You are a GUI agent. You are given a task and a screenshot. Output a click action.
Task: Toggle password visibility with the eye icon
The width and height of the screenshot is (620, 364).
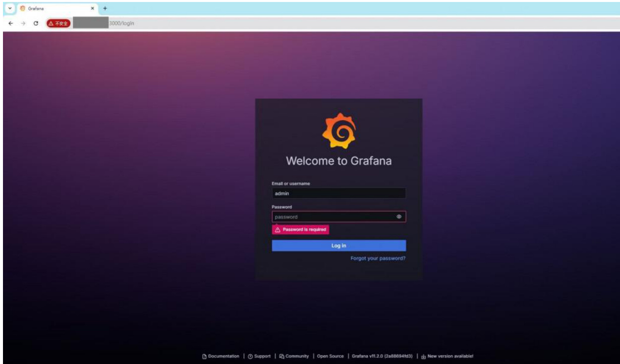coord(398,217)
